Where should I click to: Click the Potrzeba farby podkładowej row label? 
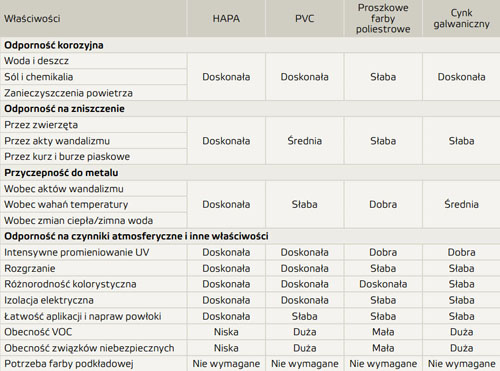click(69, 364)
